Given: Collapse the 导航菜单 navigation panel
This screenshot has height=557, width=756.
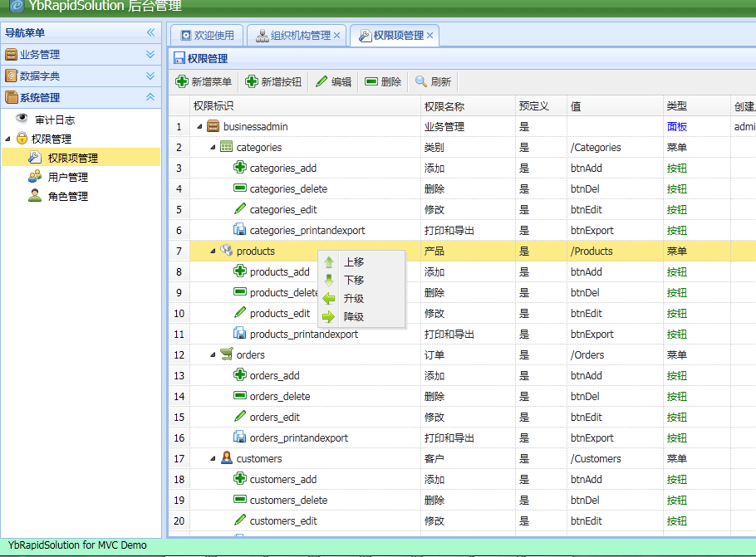Looking at the screenshot, I should (x=151, y=32).
